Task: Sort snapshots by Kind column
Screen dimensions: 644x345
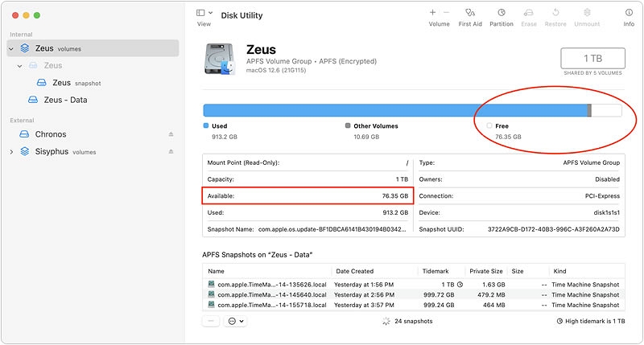Action: pyautogui.click(x=559, y=271)
